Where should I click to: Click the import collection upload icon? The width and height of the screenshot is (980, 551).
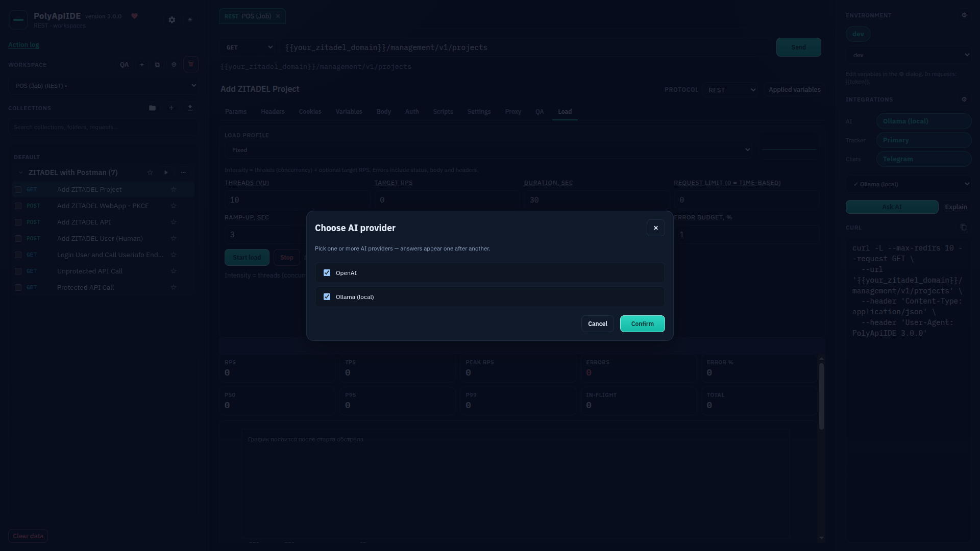(x=190, y=108)
